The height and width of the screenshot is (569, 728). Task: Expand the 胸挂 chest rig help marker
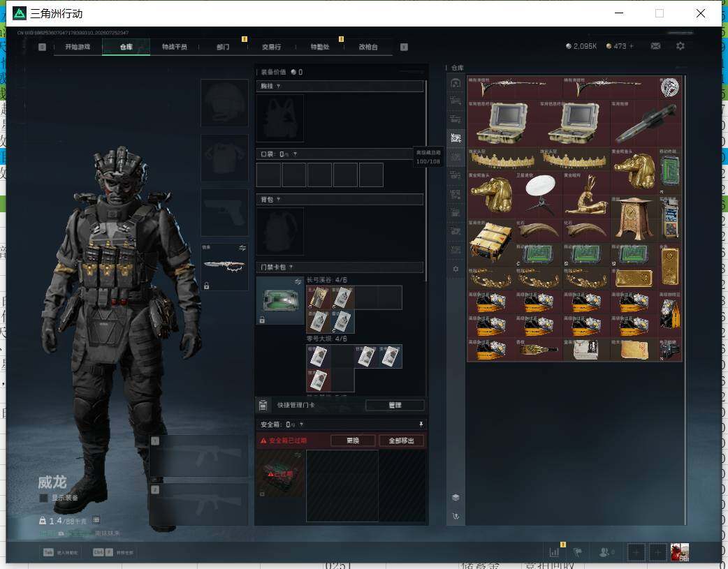pos(278,87)
